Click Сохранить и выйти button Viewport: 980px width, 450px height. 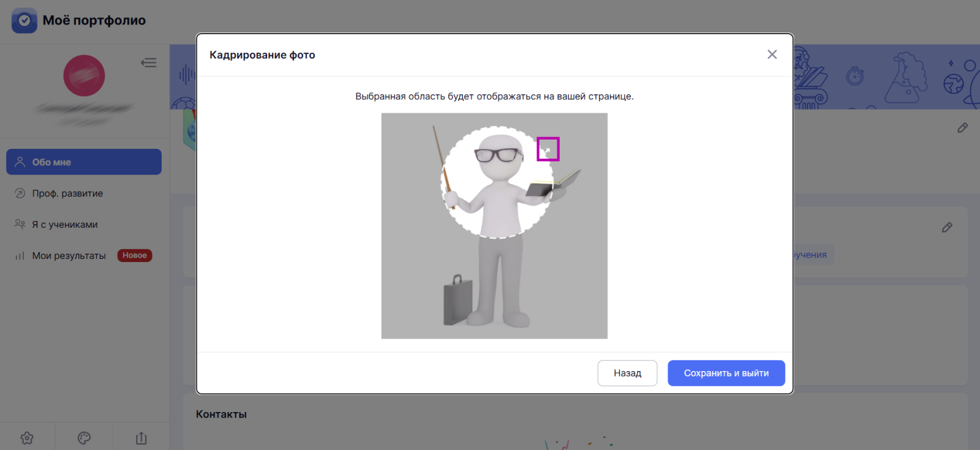coord(726,373)
